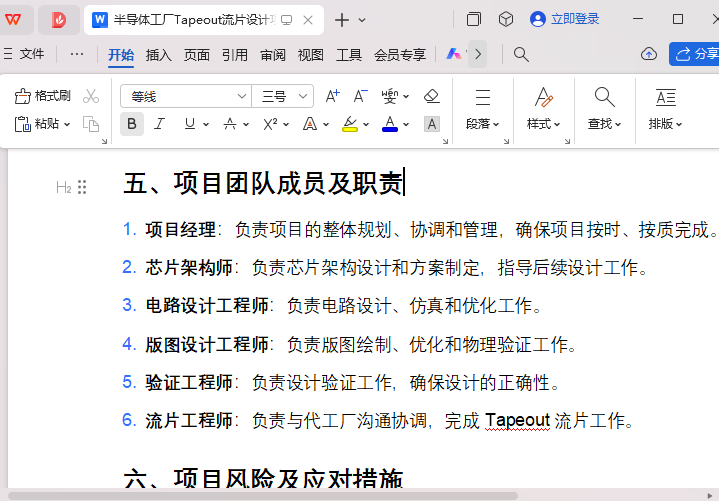Click the 格式刷 format painter button
719x501 pixels.
pyautogui.click(x=43, y=96)
